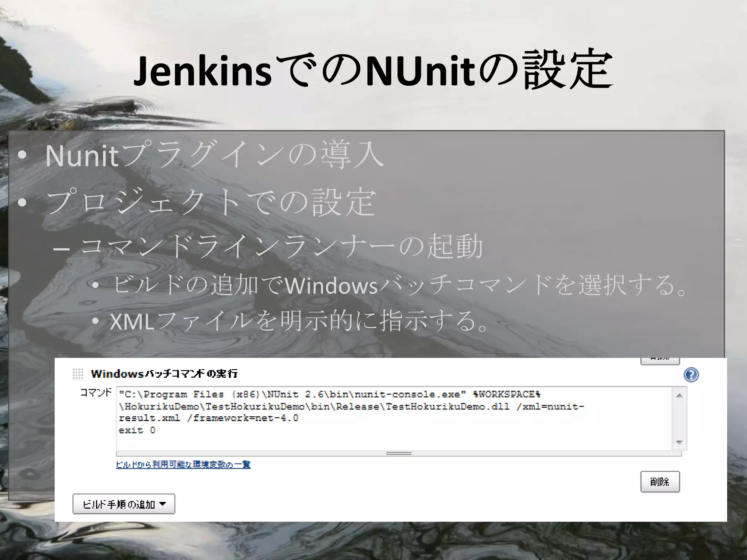Open the ビルドから利用可能な環境変数の一覧 link
Screen dimensions: 747x560
[x=183, y=464]
